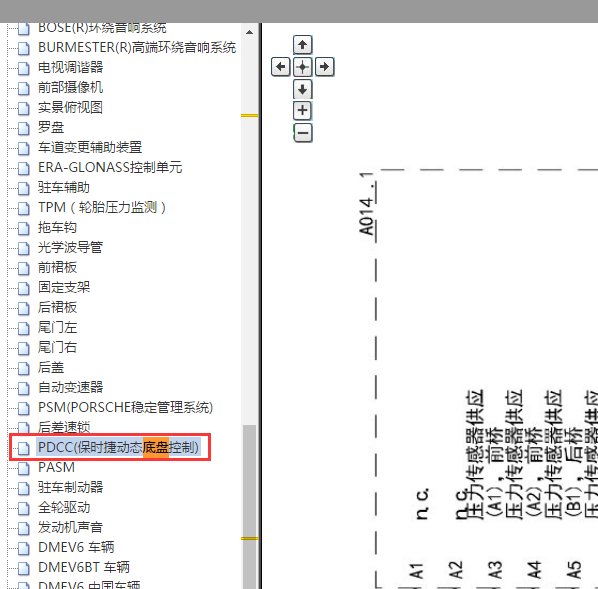The width and height of the screenshot is (598, 589).
Task: Click the tree panel scrollbar thumb
Action: coord(249,507)
